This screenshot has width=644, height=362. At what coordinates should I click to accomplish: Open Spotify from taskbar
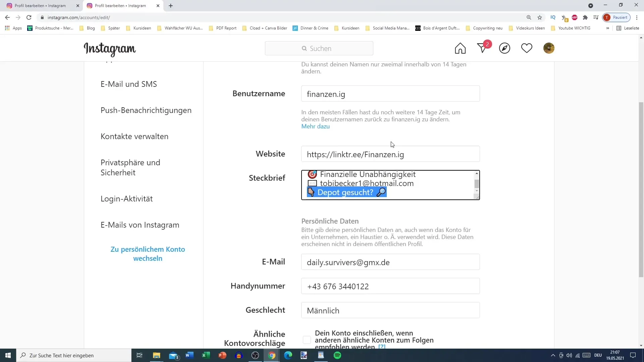point(337,355)
